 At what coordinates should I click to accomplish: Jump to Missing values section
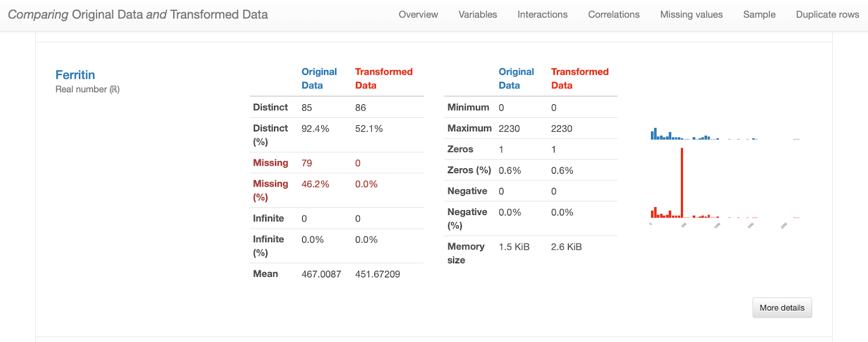click(x=691, y=15)
